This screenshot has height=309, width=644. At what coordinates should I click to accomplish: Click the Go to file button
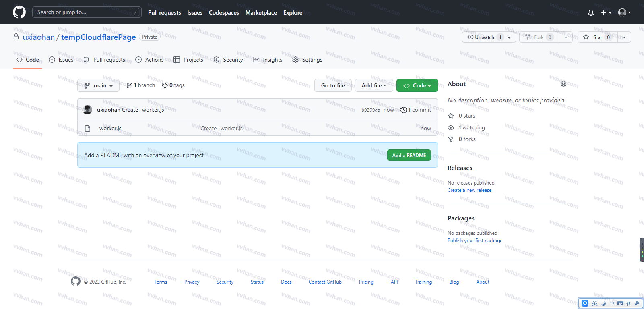[x=333, y=85]
